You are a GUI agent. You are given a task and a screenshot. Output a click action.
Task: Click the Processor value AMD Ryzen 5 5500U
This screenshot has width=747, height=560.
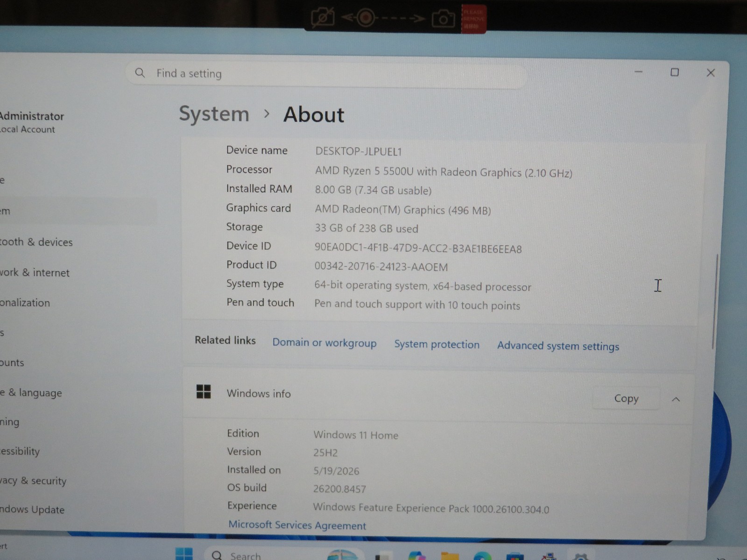point(444,172)
